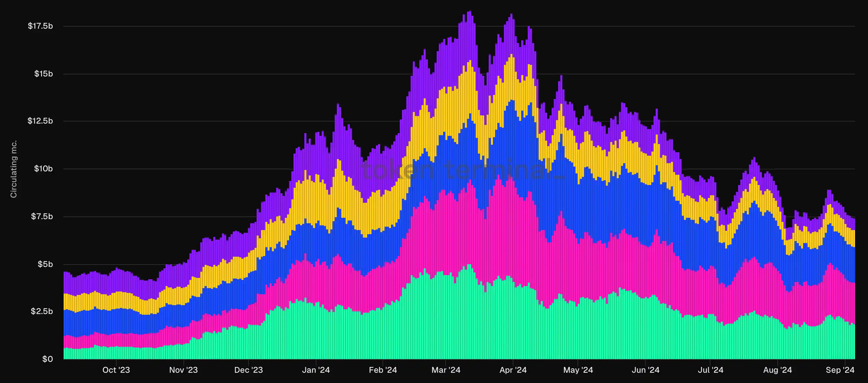Screen dimensions: 868x383
Task: Select the Feb '24 date label
Action: [x=383, y=370]
